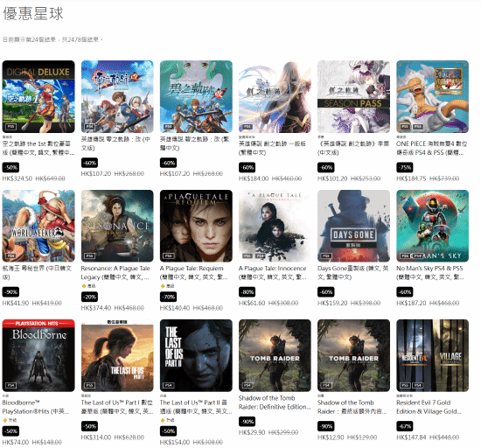
Task: Open the World Seeker game cover
Action: (38, 226)
